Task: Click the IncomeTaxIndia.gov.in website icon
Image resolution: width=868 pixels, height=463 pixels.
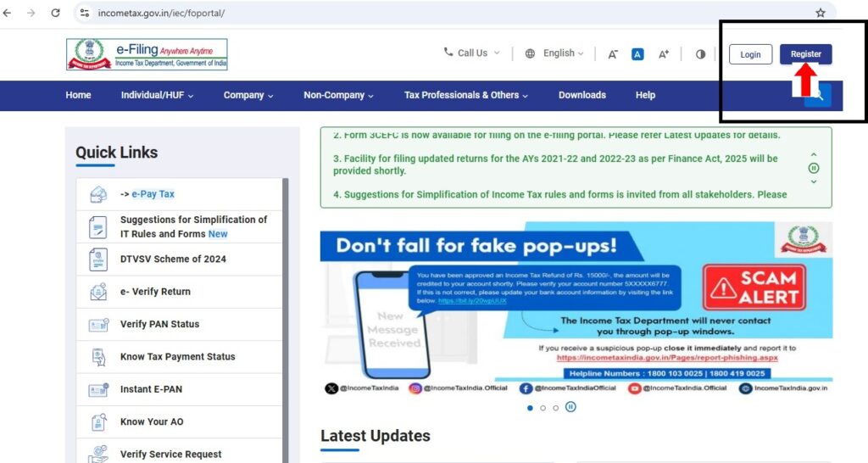Action: 746,388
